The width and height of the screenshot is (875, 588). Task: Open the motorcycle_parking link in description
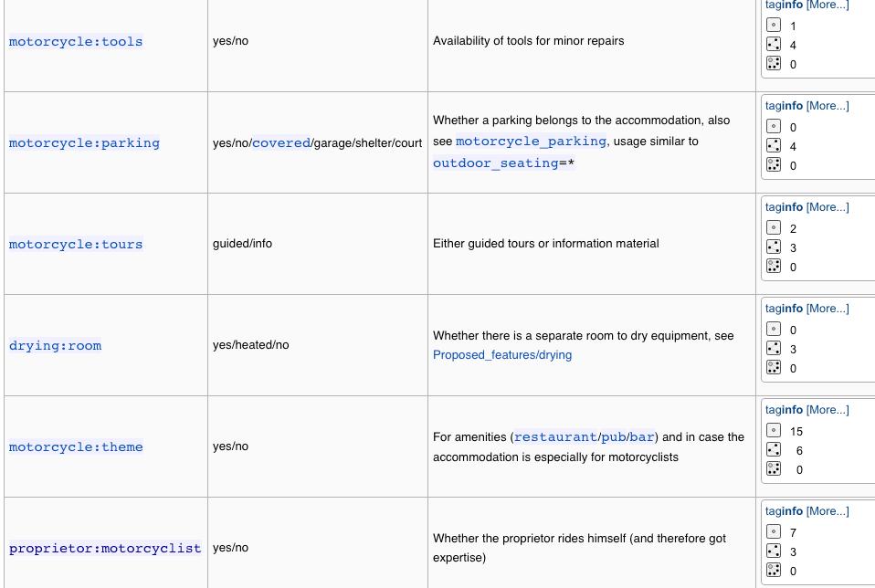click(531, 141)
